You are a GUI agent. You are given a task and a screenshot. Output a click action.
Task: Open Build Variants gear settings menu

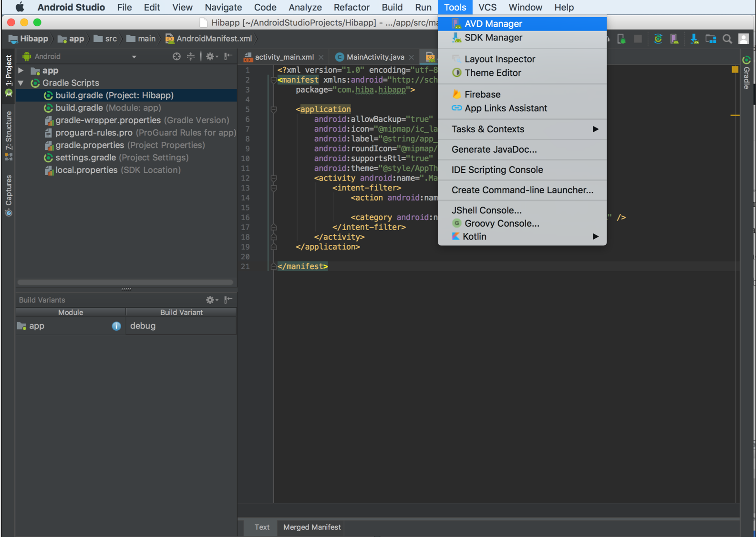pyautogui.click(x=211, y=300)
